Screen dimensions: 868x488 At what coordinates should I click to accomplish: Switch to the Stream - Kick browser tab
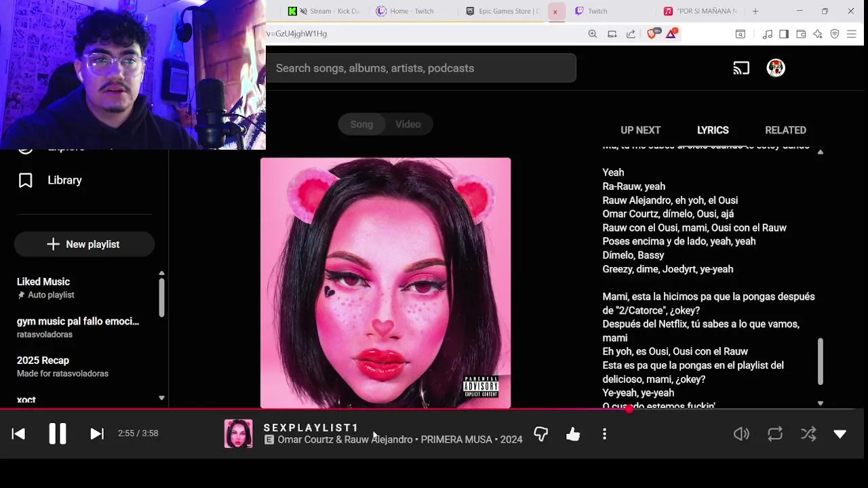click(x=324, y=11)
